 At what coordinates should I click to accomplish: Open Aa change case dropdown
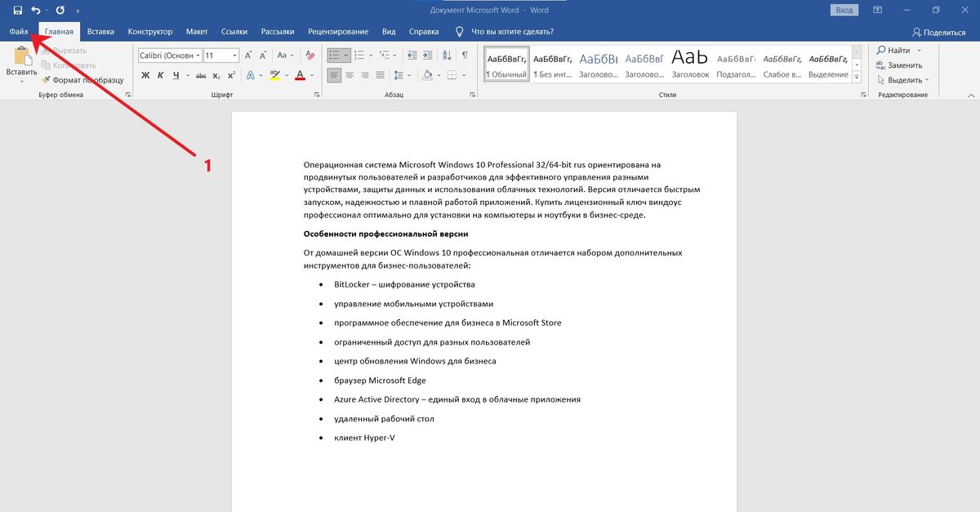pyautogui.click(x=285, y=56)
